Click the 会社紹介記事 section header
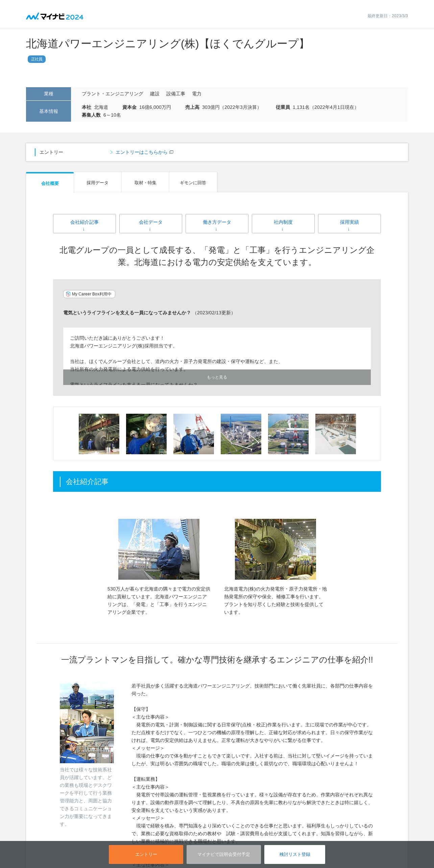 coord(217,482)
